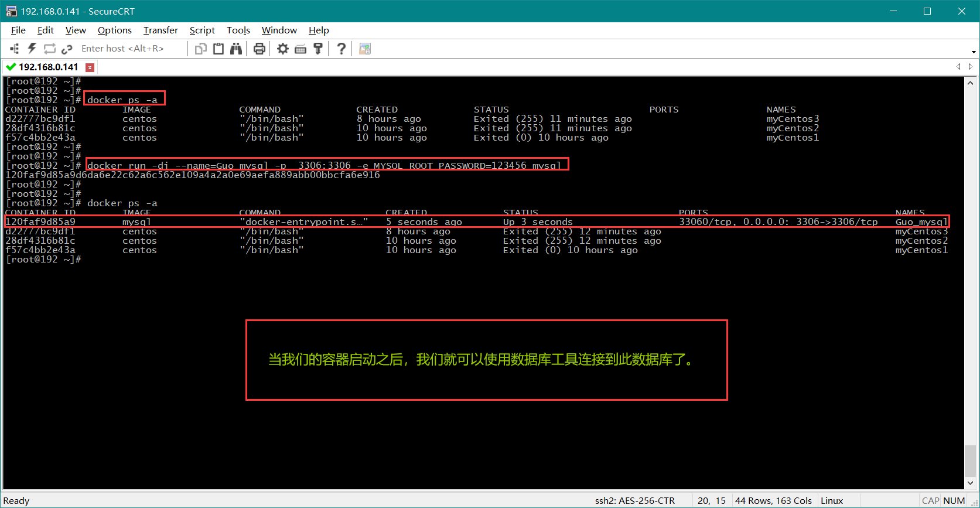Expand the toolbar options dropdown arrow
Image resolution: width=980 pixels, height=508 pixels.
(x=974, y=52)
